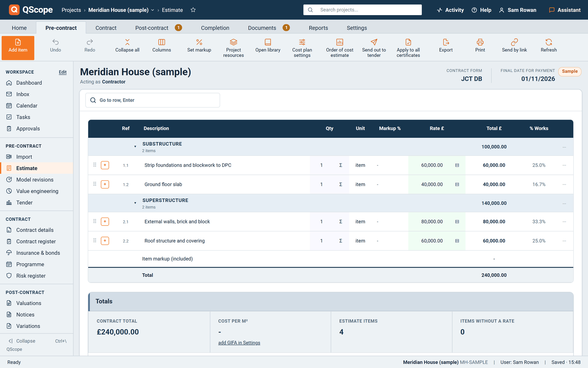
Task: Select the 80,000.00 rate of External walls
Action: click(432, 222)
